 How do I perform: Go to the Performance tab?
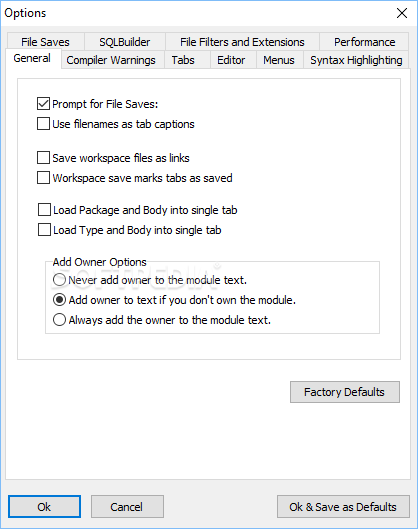[x=364, y=42]
